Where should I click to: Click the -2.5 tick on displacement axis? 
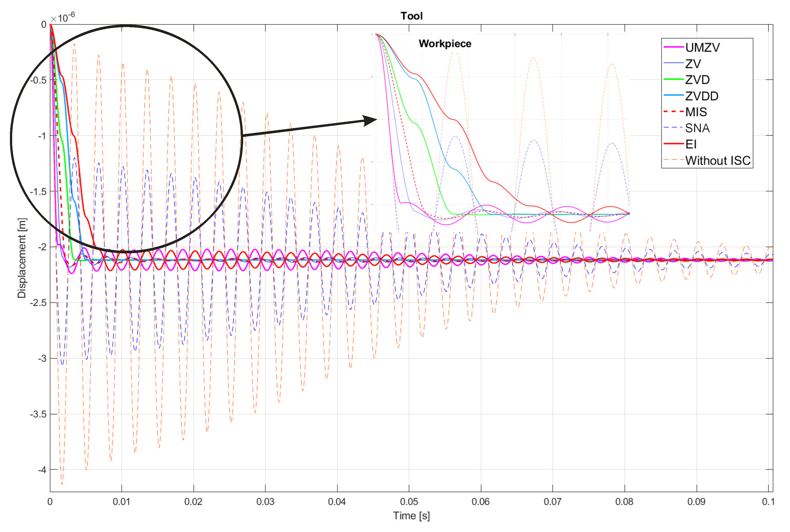[38, 303]
